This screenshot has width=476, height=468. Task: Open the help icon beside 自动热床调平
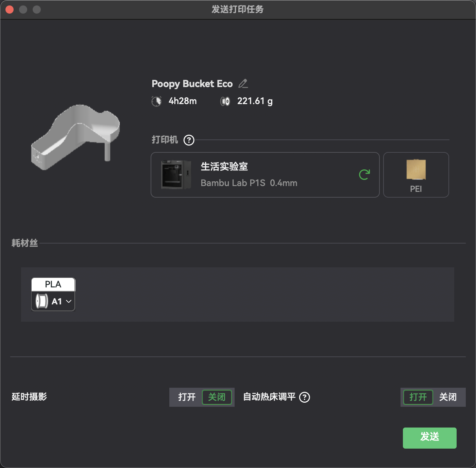coord(305,397)
